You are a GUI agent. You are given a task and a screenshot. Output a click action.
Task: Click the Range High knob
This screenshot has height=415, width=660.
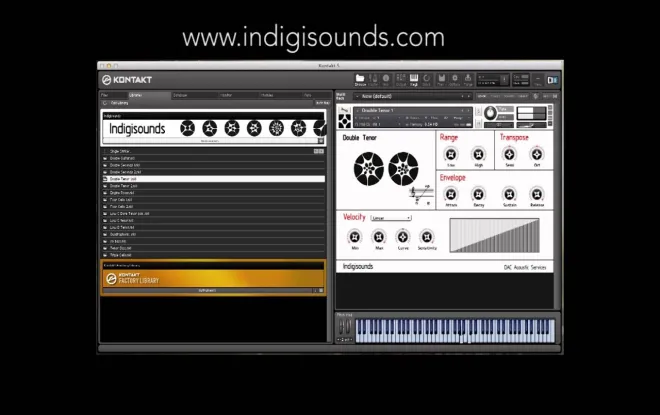(478, 154)
